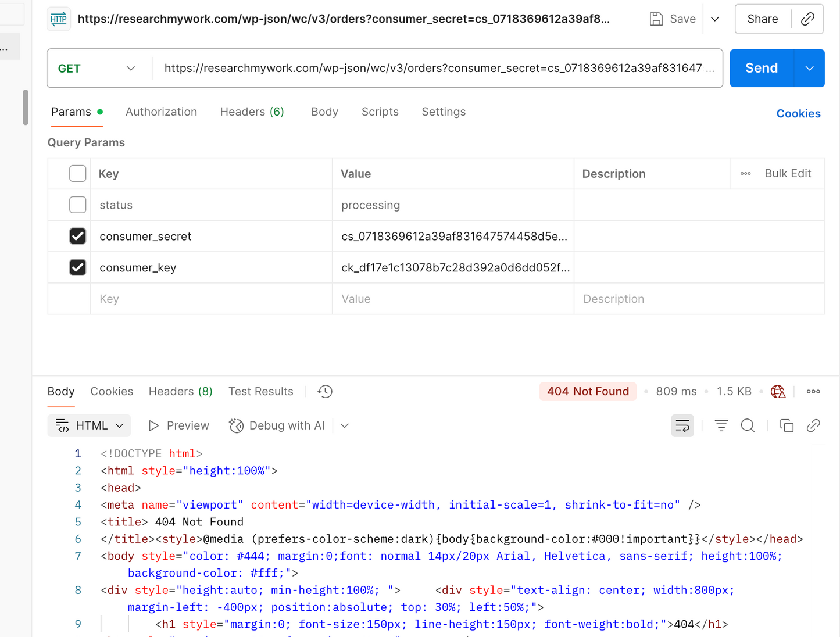Image resolution: width=840 pixels, height=637 pixels.
Task: Click the left sidebar scrollbar handle
Action: point(26,107)
